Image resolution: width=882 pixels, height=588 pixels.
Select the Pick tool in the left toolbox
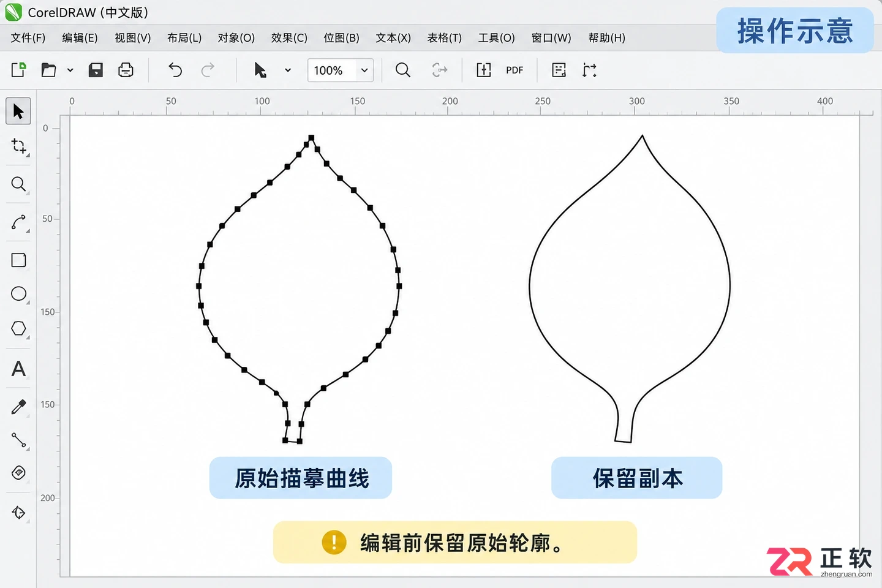[18, 111]
